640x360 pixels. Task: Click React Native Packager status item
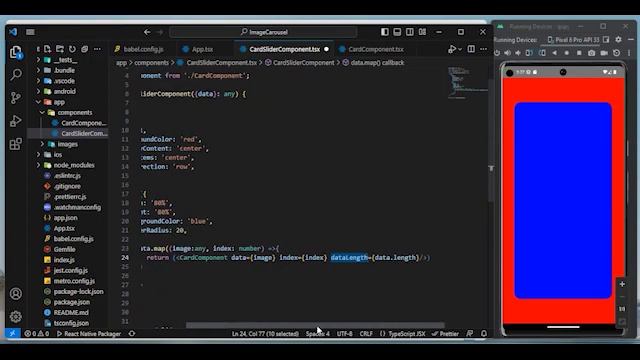coord(89,333)
